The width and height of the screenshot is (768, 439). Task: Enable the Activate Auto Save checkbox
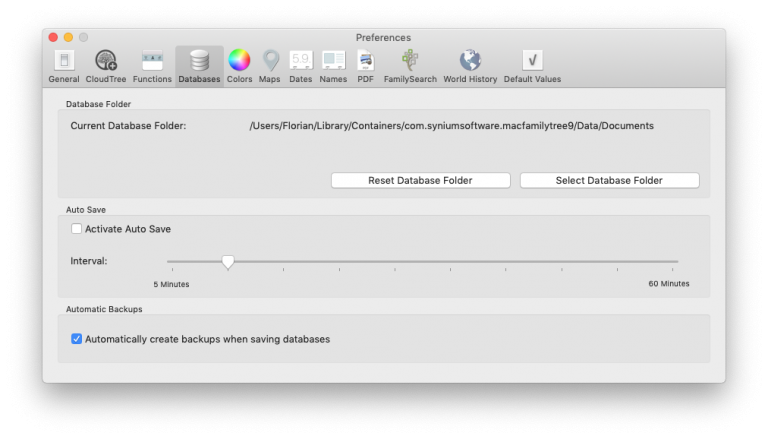coord(76,229)
